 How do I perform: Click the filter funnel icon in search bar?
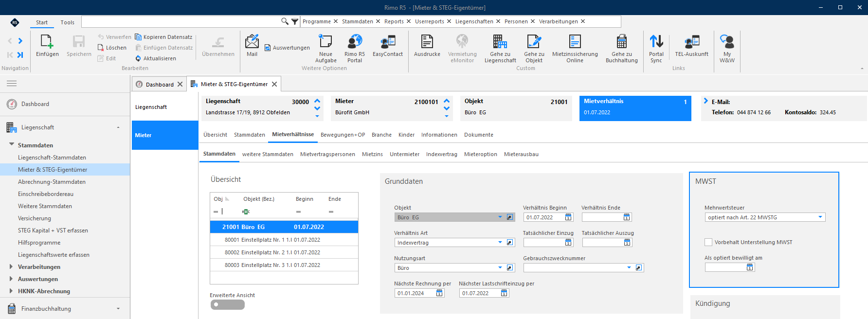tap(295, 21)
